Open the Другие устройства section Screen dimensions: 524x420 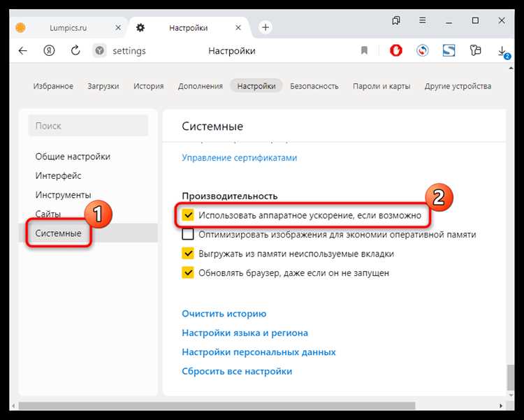[458, 86]
